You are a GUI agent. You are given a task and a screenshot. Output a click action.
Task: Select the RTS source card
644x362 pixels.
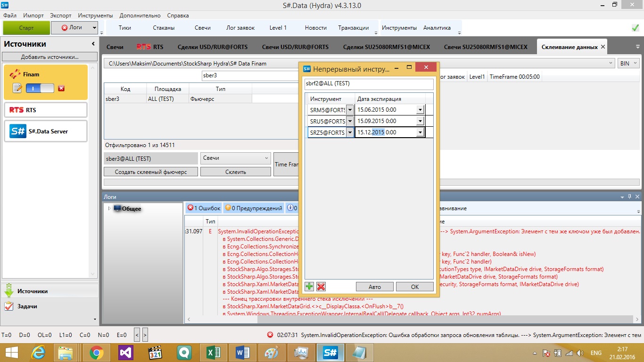(x=46, y=110)
